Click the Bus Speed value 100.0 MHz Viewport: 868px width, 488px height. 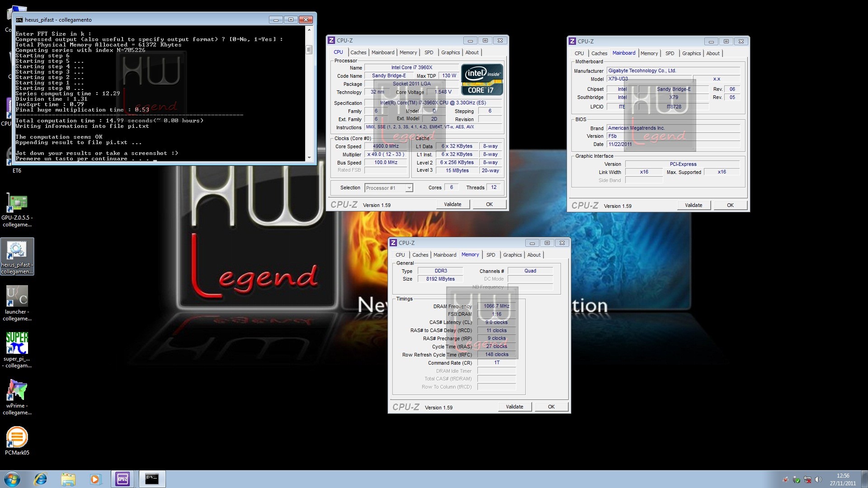(386, 163)
